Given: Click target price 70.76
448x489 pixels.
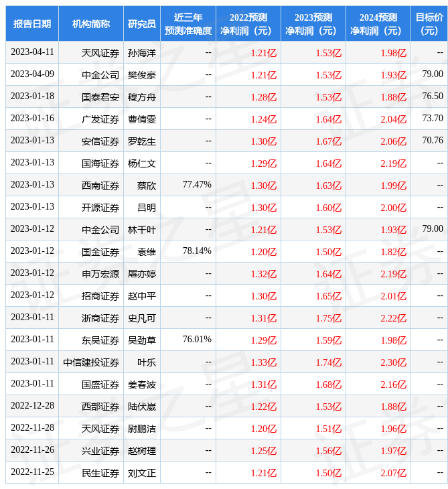Looking at the screenshot, I should (433, 141).
